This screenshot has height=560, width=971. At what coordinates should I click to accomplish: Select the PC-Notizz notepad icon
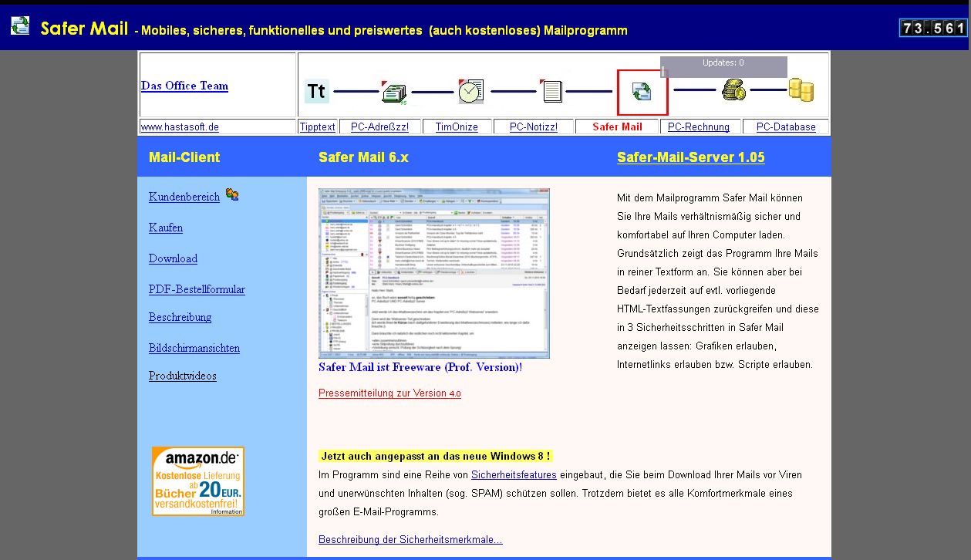click(x=551, y=91)
